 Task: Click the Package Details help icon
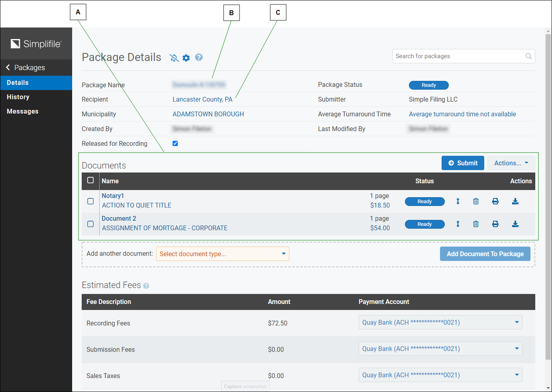199,57
